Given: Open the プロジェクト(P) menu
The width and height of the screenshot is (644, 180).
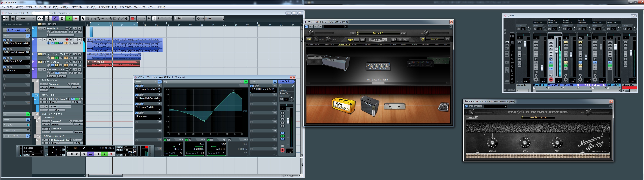Looking at the screenshot, I should tap(33, 7).
